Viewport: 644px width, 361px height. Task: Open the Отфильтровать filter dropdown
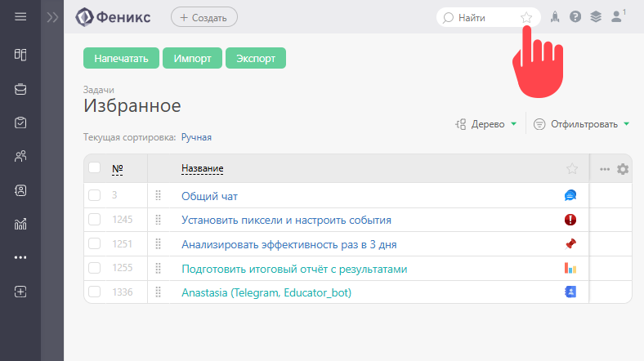pos(582,124)
